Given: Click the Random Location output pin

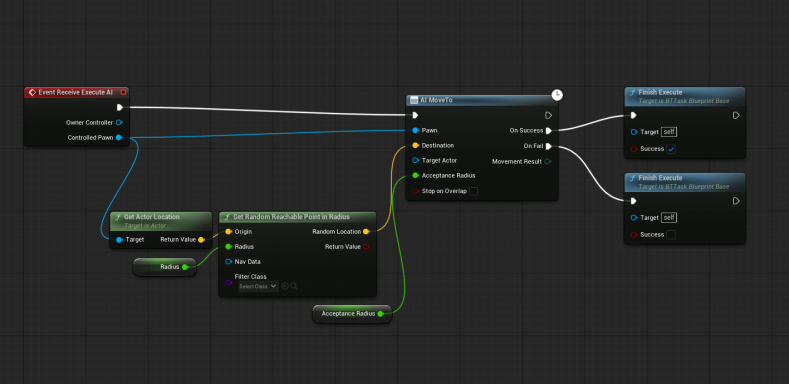Looking at the screenshot, I should pyautogui.click(x=366, y=232).
